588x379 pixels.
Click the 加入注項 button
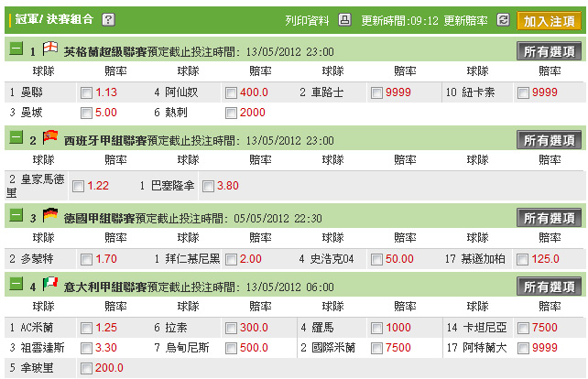point(549,21)
